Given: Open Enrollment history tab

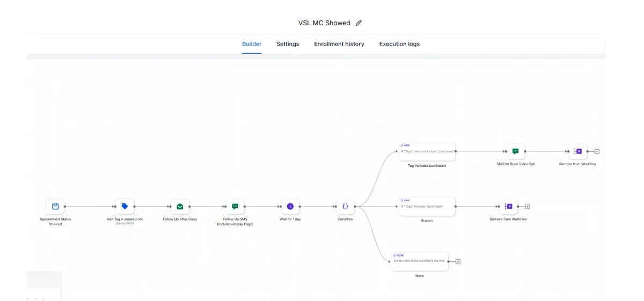Looking at the screenshot, I should click(x=339, y=44).
